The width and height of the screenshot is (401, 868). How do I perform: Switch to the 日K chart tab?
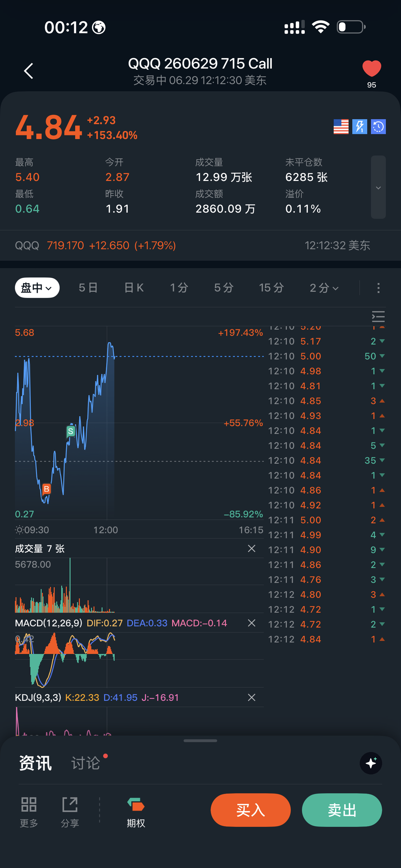coord(134,288)
